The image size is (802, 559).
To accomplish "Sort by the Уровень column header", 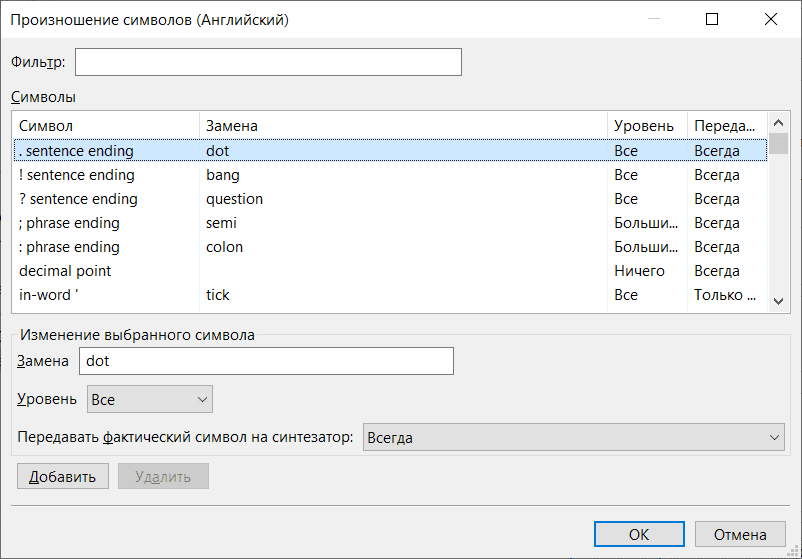I will pyautogui.click(x=646, y=126).
